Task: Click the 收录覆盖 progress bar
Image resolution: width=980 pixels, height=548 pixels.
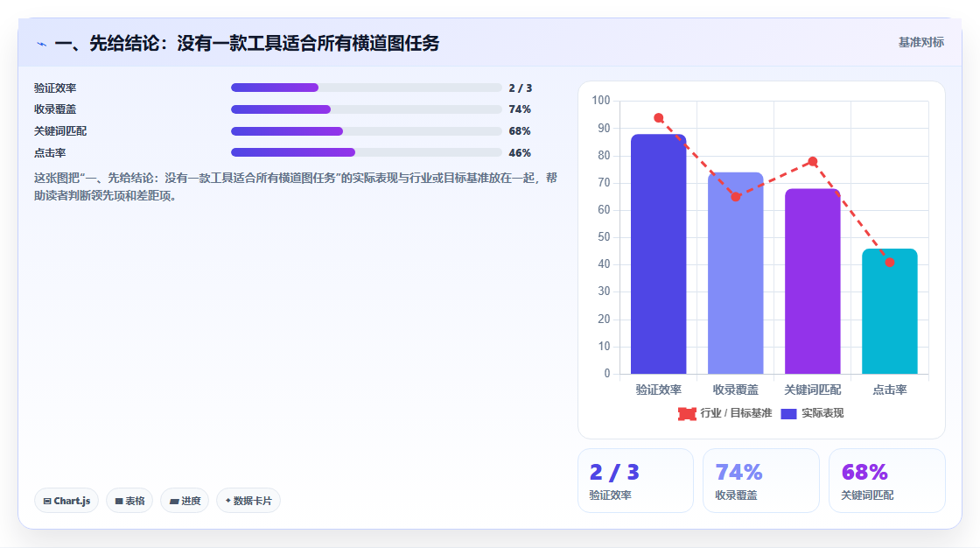Action: pyautogui.click(x=367, y=109)
